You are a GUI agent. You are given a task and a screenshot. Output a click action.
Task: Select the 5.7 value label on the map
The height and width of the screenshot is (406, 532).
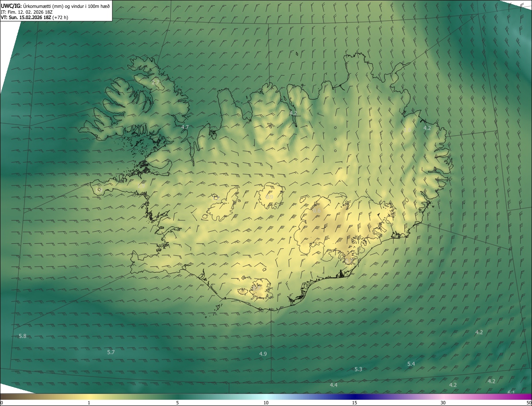click(111, 352)
